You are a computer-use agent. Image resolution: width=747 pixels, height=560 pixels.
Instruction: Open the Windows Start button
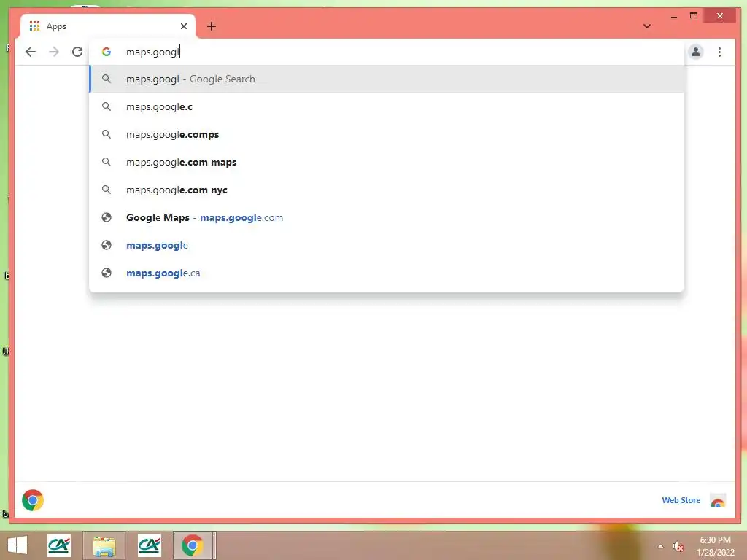point(18,545)
